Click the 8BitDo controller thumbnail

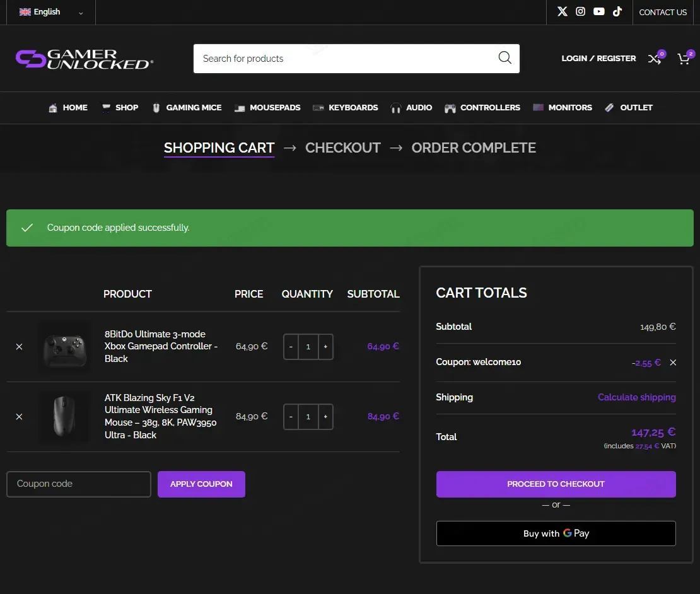(65, 347)
